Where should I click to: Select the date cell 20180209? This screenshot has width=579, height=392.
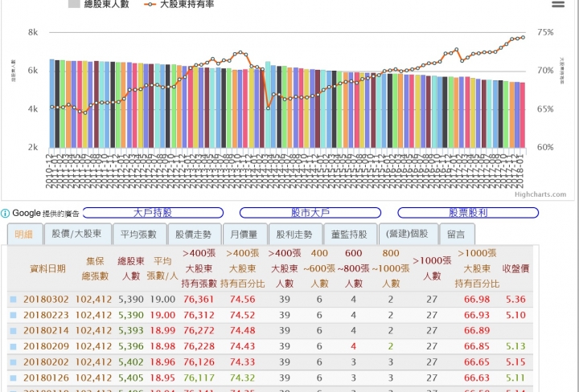click(46, 347)
